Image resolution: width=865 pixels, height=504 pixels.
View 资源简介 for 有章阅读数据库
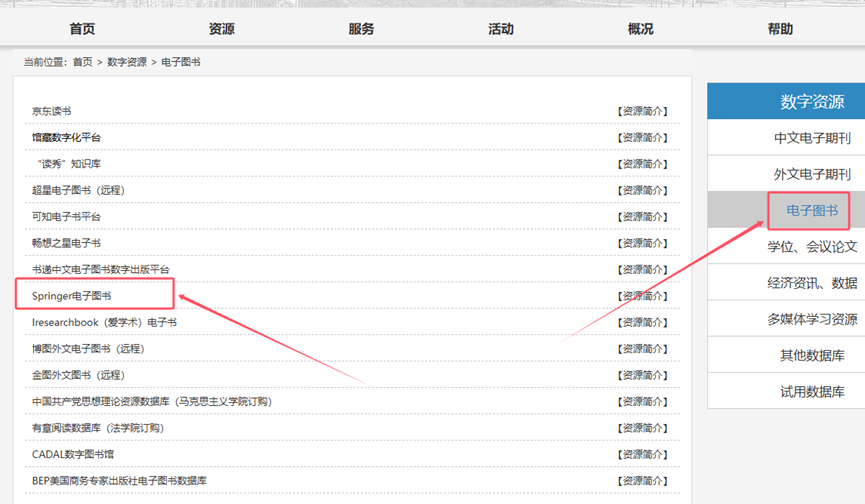(x=643, y=429)
